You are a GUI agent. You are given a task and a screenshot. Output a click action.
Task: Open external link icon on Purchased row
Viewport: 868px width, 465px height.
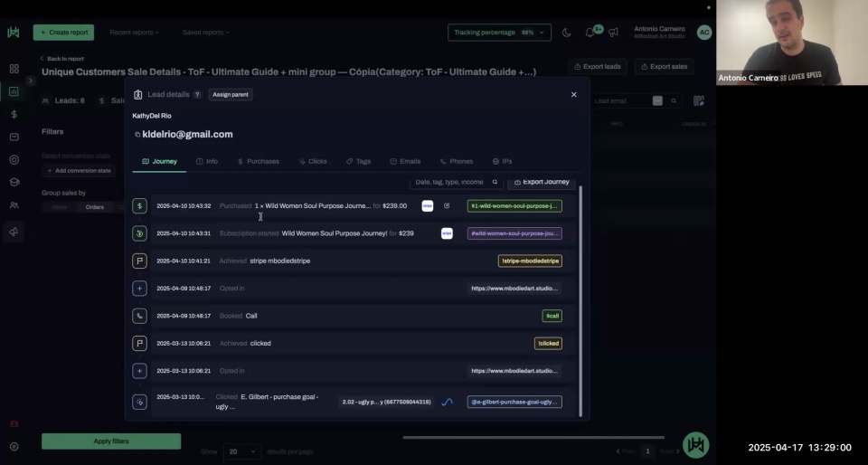(x=447, y=206)
